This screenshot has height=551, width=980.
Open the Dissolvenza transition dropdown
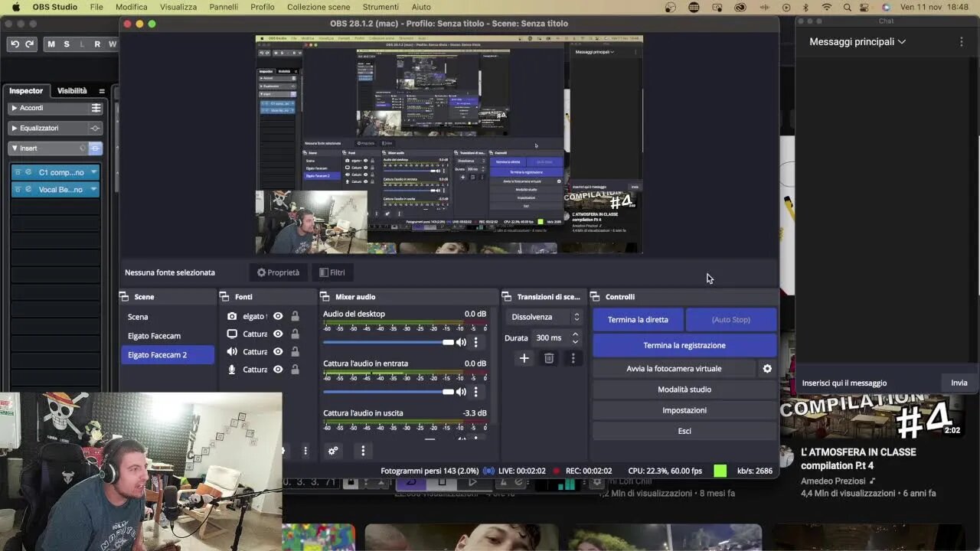click(544, 317)
